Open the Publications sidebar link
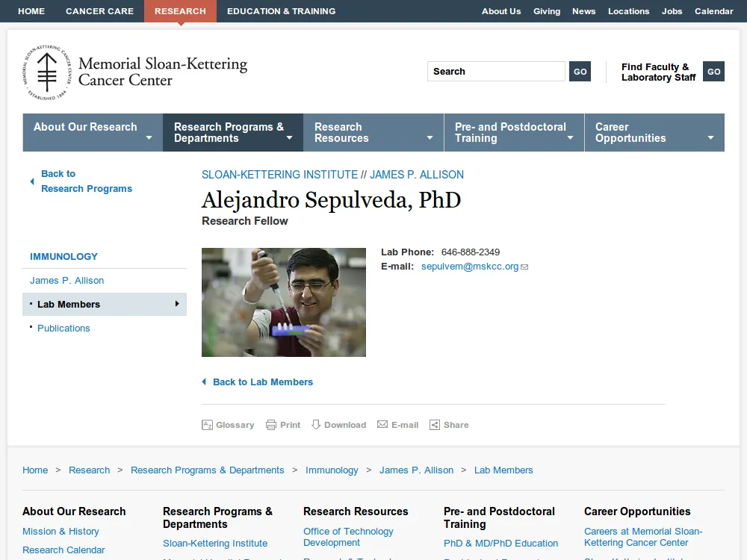Screen dimensions: 747x560 coord(63,328)
